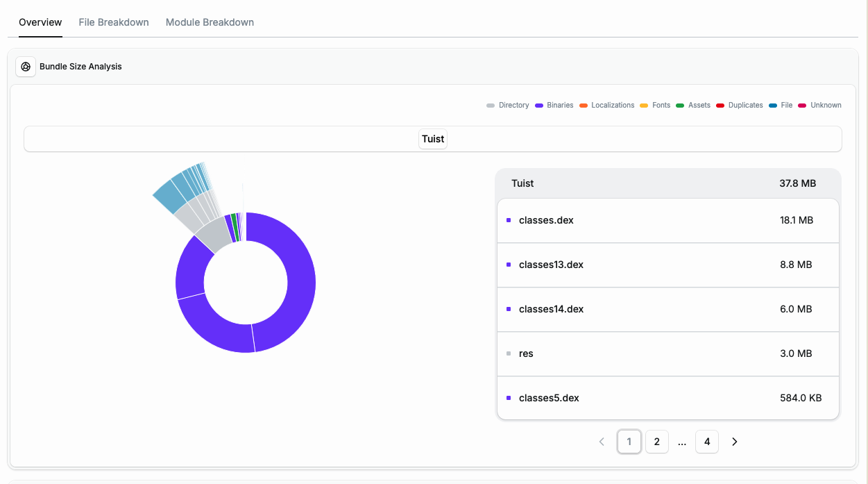Select the classes13.dex row in the list
868x484 pixels.
pos(667,265)
